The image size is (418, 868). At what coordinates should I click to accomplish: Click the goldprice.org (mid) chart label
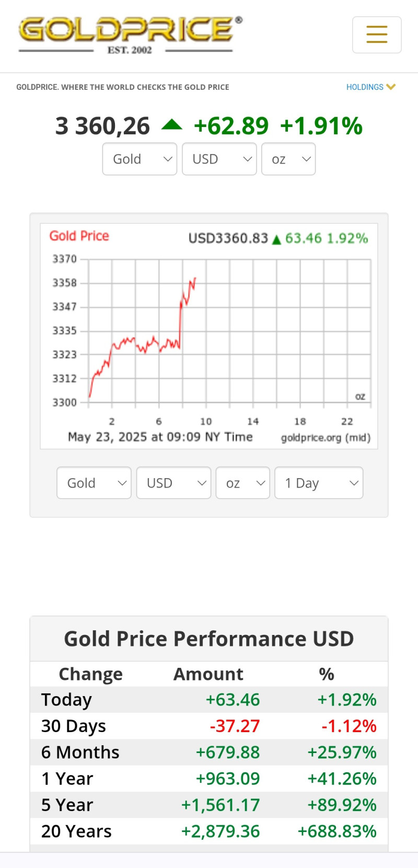(326, 438)
